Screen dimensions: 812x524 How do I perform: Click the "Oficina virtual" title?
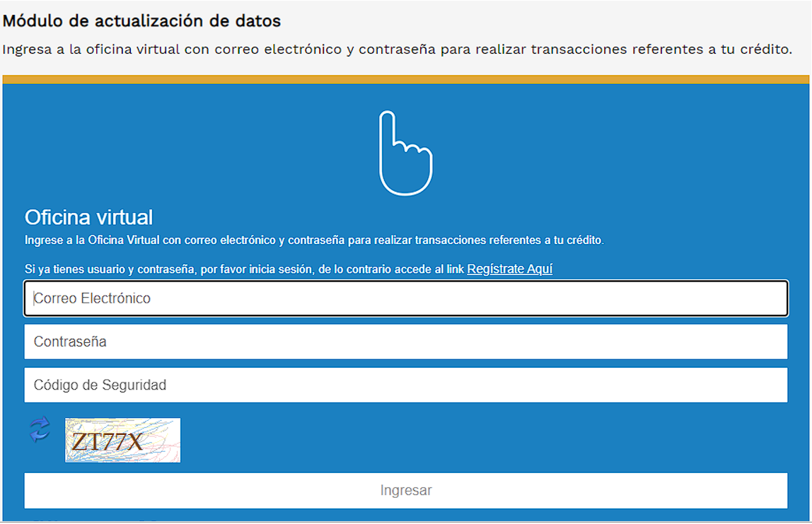(88, 217)
